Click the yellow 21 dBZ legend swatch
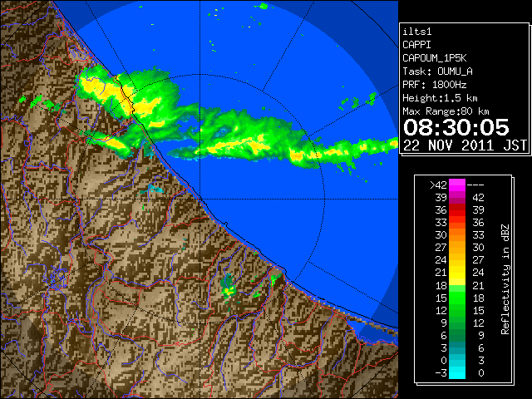 pos(457,273)
